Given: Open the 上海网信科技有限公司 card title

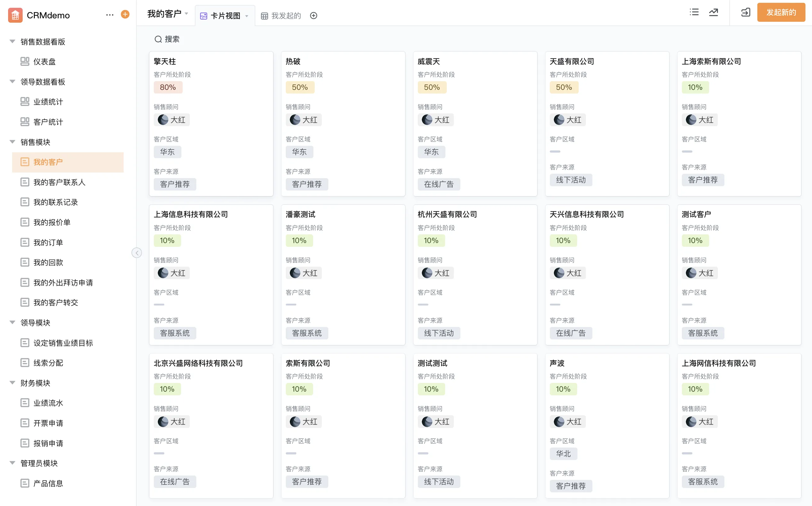Looking at the screenshot, I should pos(719,363).
